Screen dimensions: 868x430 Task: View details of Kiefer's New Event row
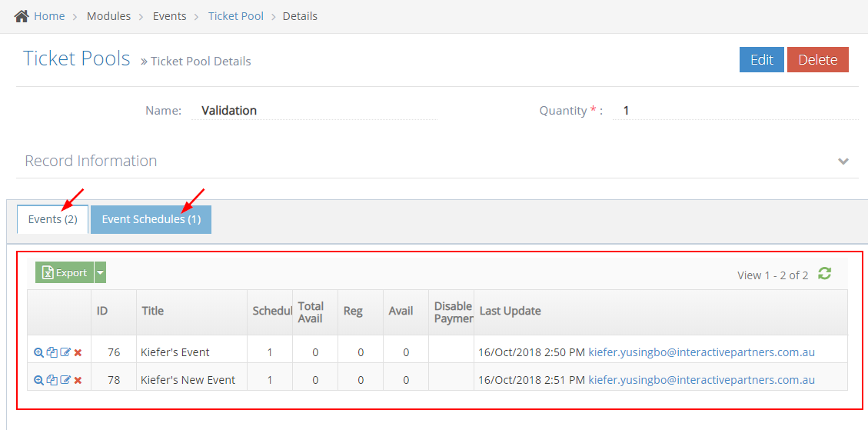[38, 380]
